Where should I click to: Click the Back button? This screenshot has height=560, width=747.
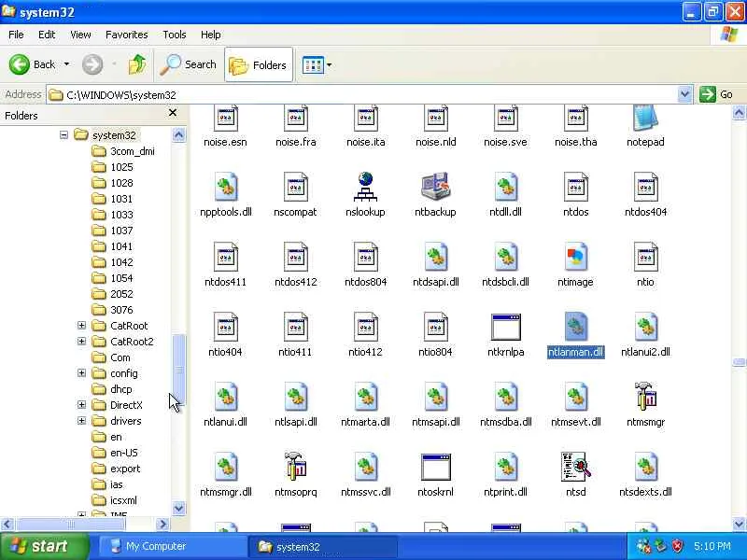33,64
